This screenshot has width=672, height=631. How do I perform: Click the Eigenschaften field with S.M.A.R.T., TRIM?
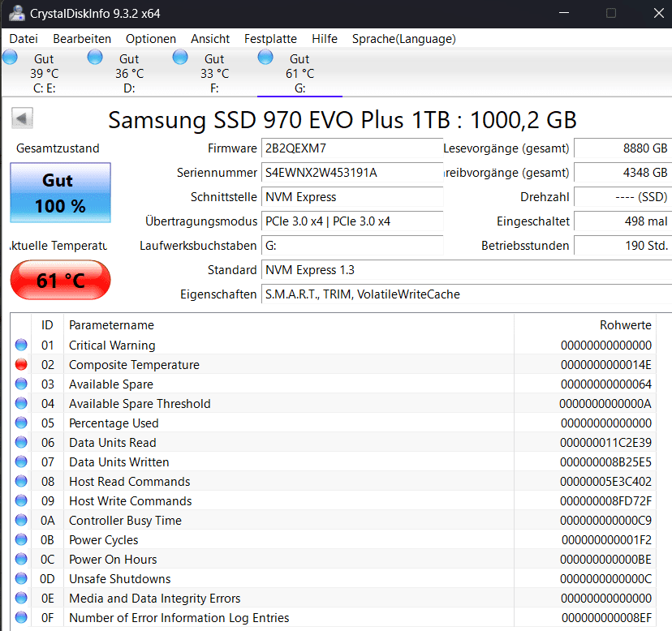(467, 294)
